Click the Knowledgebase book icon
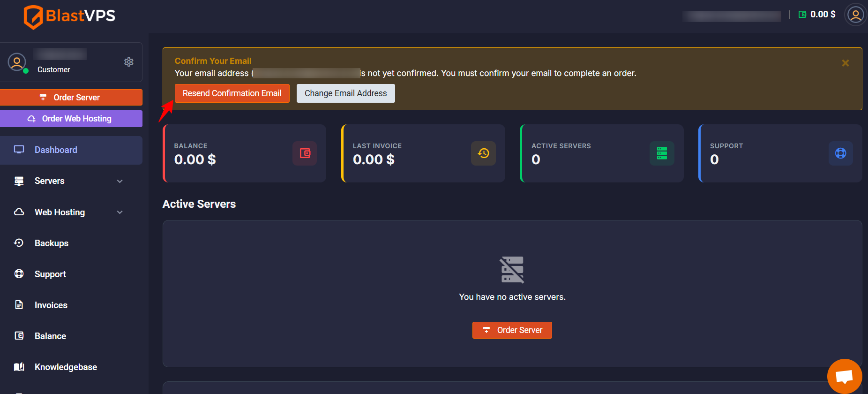This screenshot has height=394, width=868. click(x=19, y=367)
